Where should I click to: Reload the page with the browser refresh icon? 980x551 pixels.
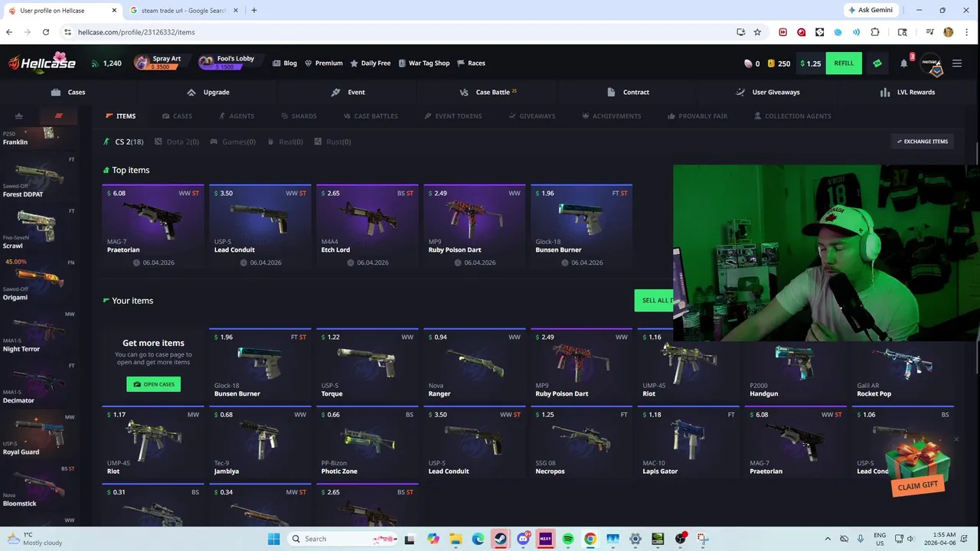coord(46,32)
